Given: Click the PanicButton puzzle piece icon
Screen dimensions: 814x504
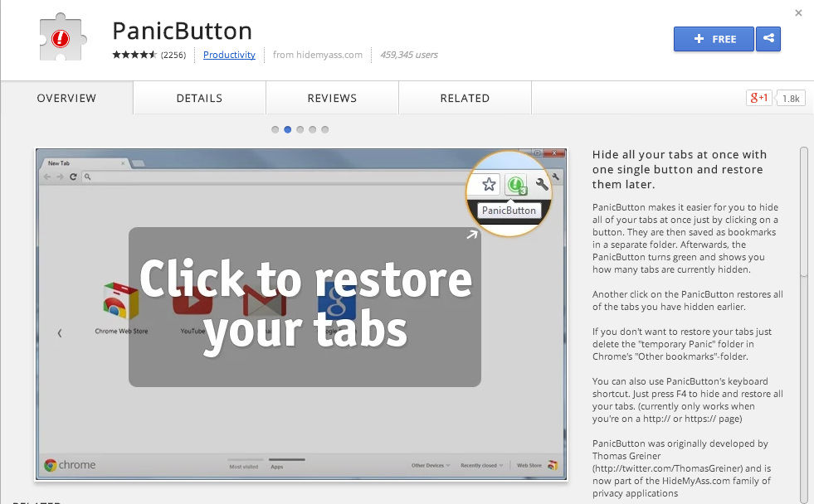Looking at the screenshot, I should point(61,38).
